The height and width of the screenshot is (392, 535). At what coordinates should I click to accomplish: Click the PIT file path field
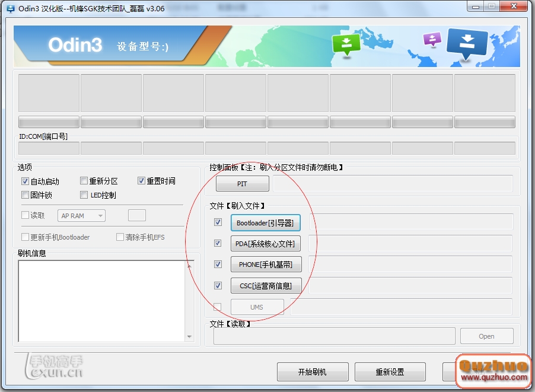pyautogui.click(x=393, y=184)
